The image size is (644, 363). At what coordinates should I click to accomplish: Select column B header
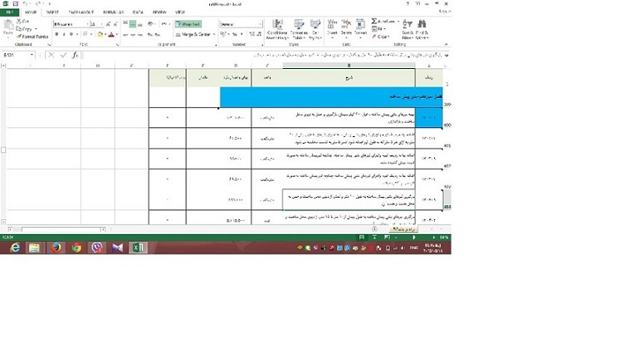pos(349,66)
